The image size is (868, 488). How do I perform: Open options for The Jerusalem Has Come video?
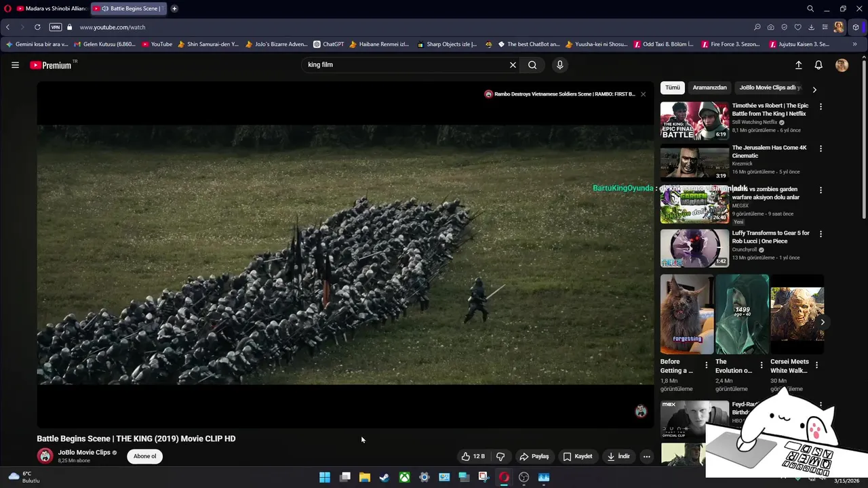pos(821,148)
